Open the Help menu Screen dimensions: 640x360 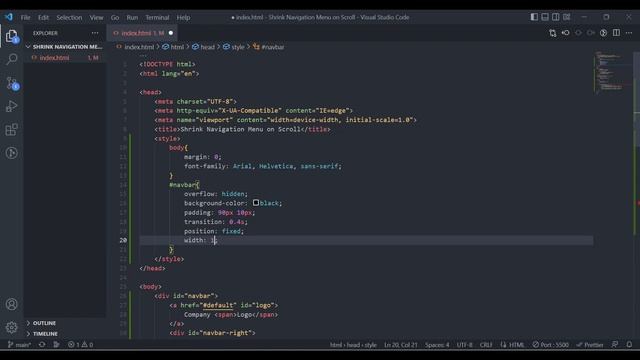coord(183,18)
